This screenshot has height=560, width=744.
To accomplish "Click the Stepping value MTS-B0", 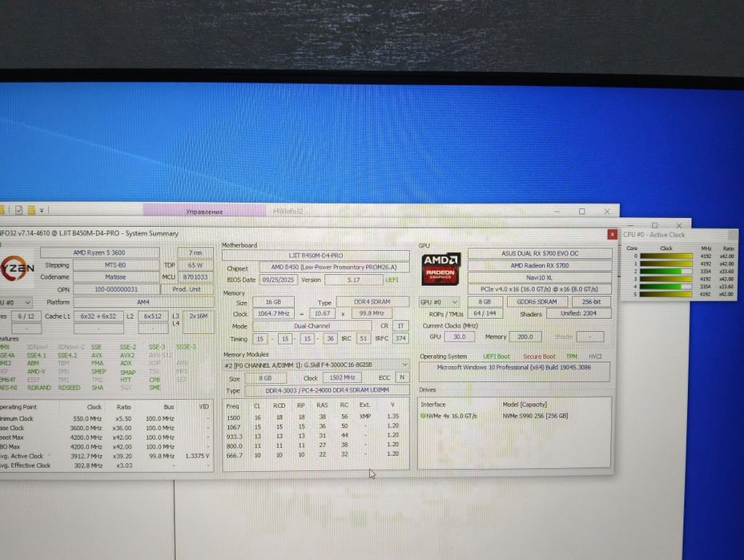I will 116,265.
